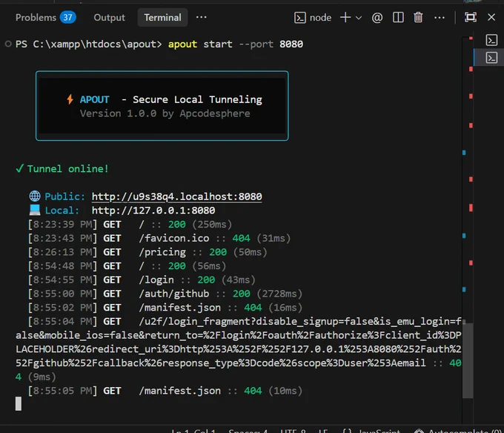Click the node terminal label
Viewport: 504px width, 433px height.
click(320, 17)
